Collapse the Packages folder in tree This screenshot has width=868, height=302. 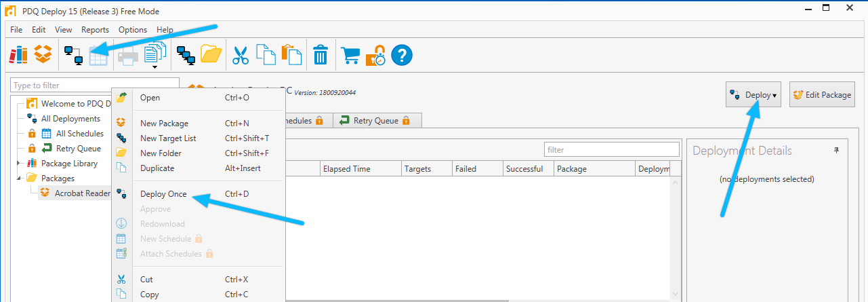point(18,178)
